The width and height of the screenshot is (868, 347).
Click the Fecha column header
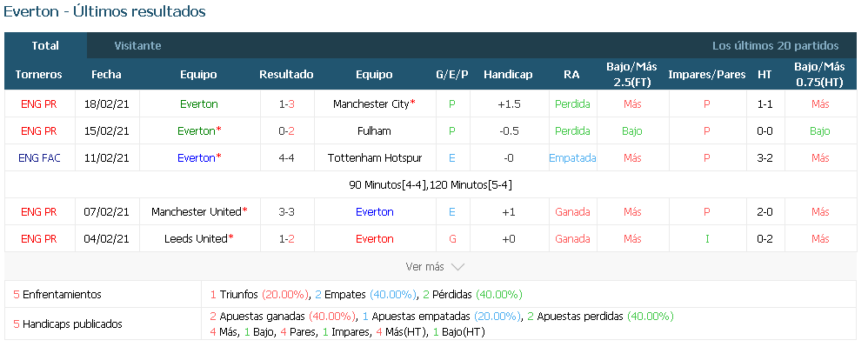[106, 75]
